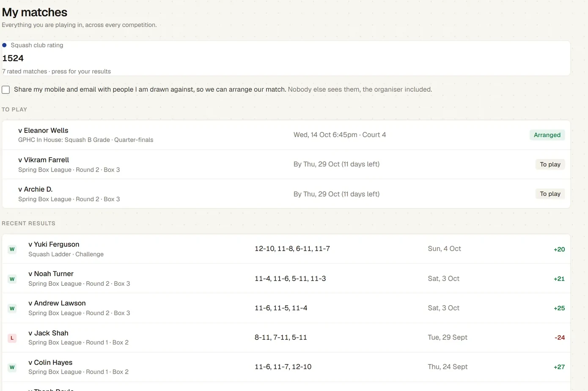Click the blue dot beside Squash club rating

[4, 45]
